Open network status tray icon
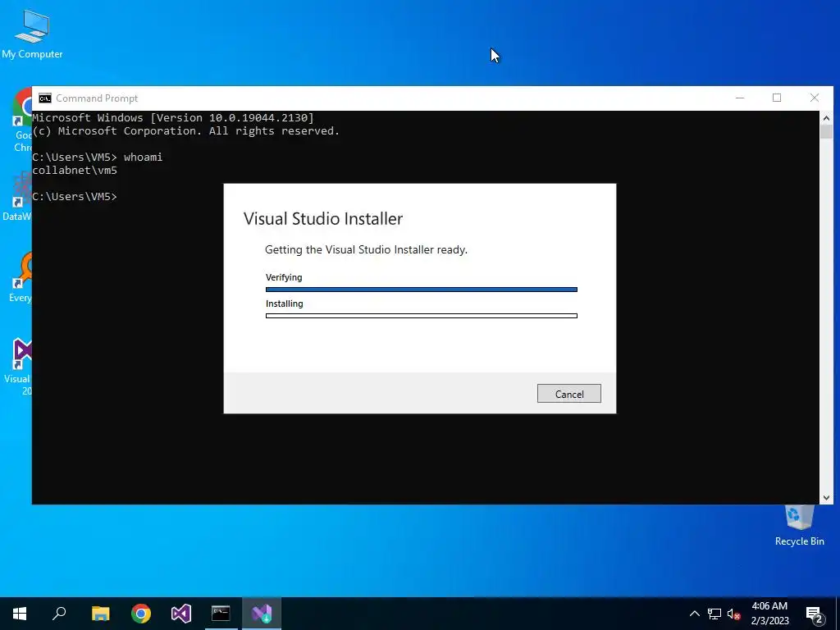840x630 pixels. coord(714,614)
